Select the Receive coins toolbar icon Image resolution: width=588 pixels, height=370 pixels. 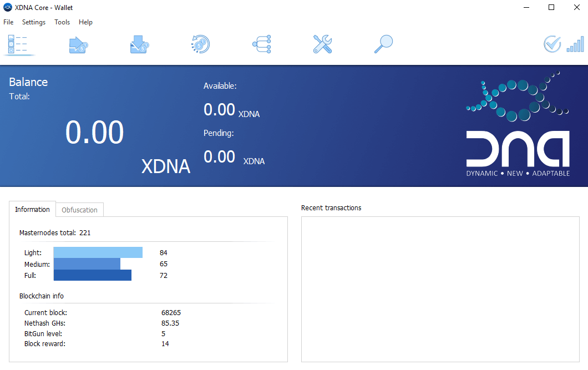(139, 44)
